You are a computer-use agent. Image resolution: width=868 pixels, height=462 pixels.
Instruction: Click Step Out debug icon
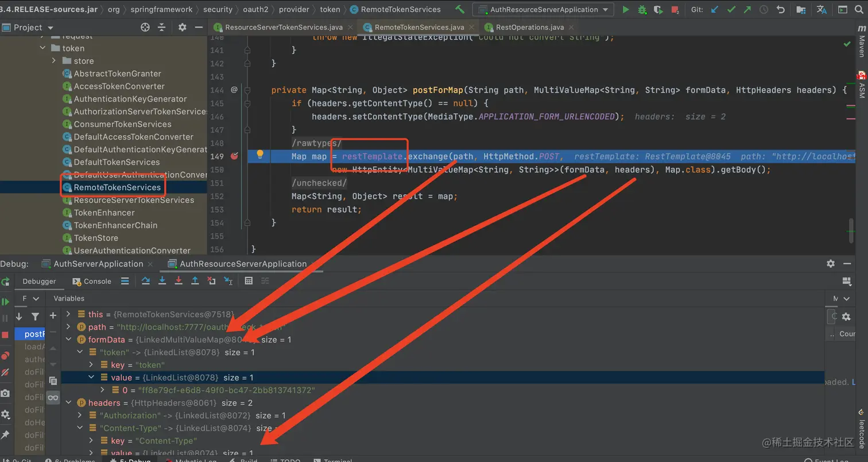tap(195, 280)
